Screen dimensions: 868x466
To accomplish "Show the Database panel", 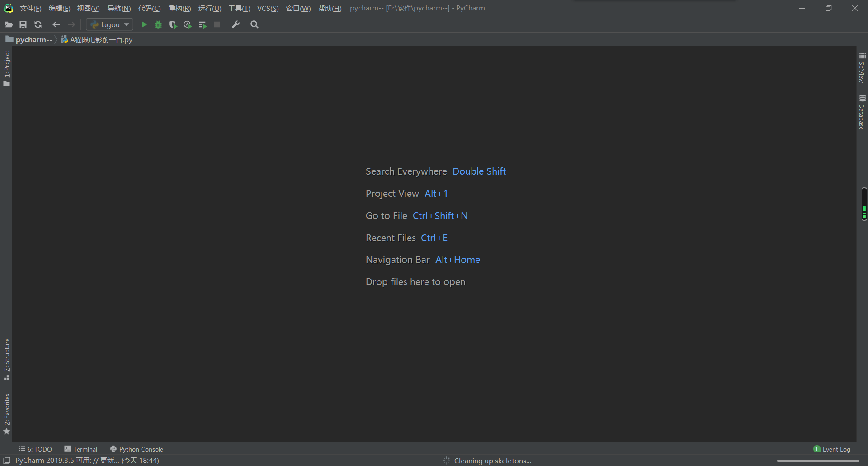I will coord(862,112).
